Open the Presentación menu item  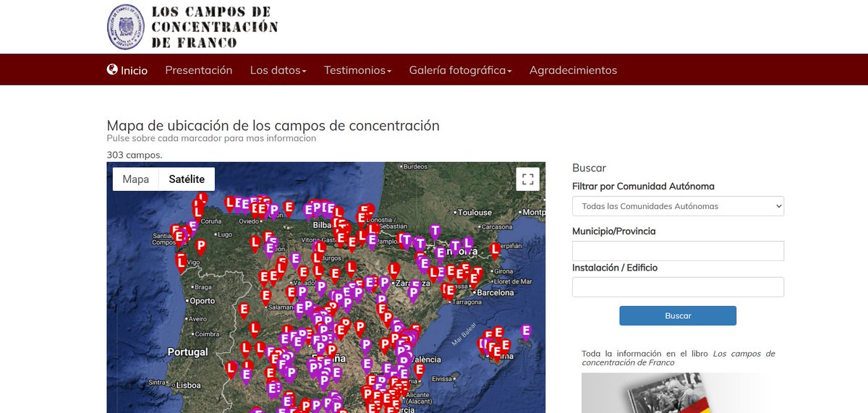[x=199, y=70]
